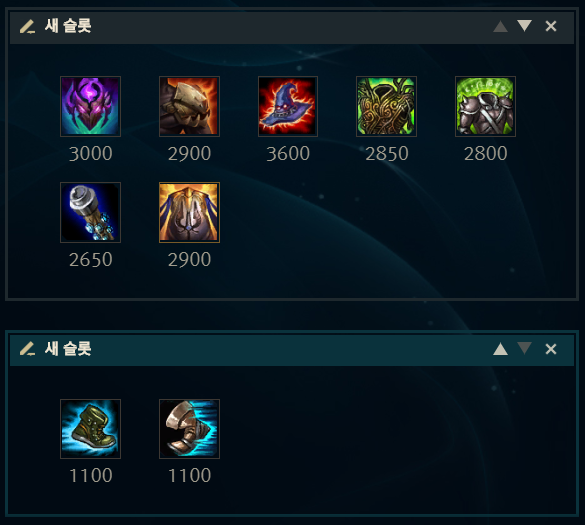Select the blue mace item costing 2650
The width and height of the screenshot is (585, 525).
click(90, 212)
